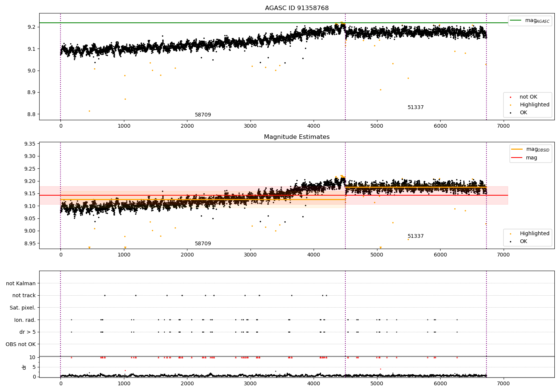Click the '5' tick on the dr axis
560x392 pixels.
tap(34, 367)
